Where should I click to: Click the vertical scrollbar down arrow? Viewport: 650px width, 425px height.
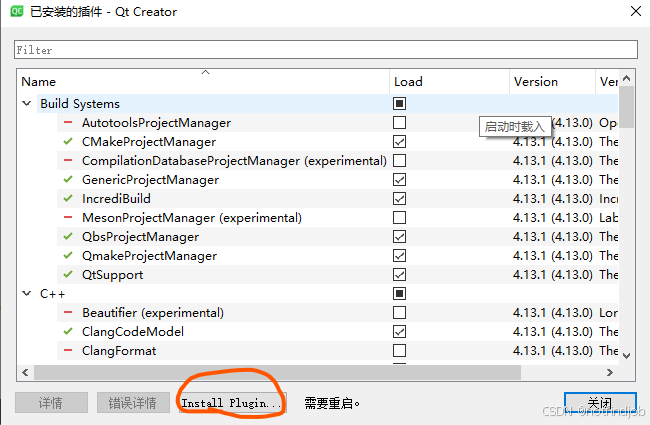627,356
